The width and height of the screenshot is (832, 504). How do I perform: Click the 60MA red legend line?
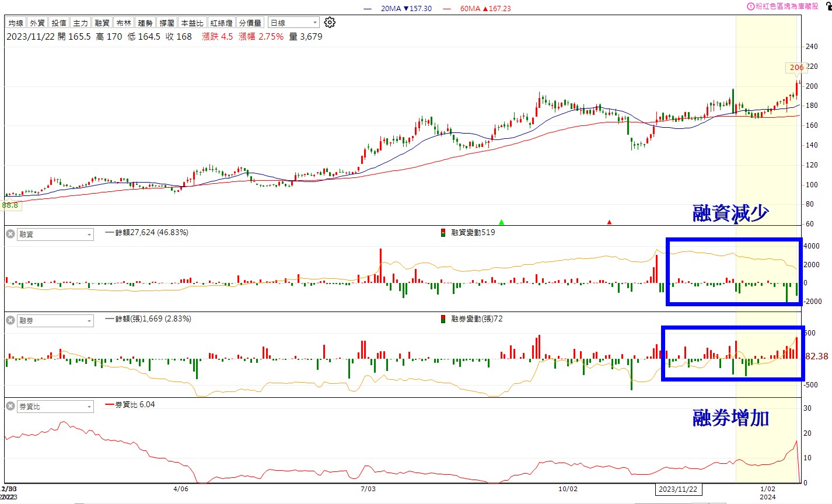tap(447, 9)
